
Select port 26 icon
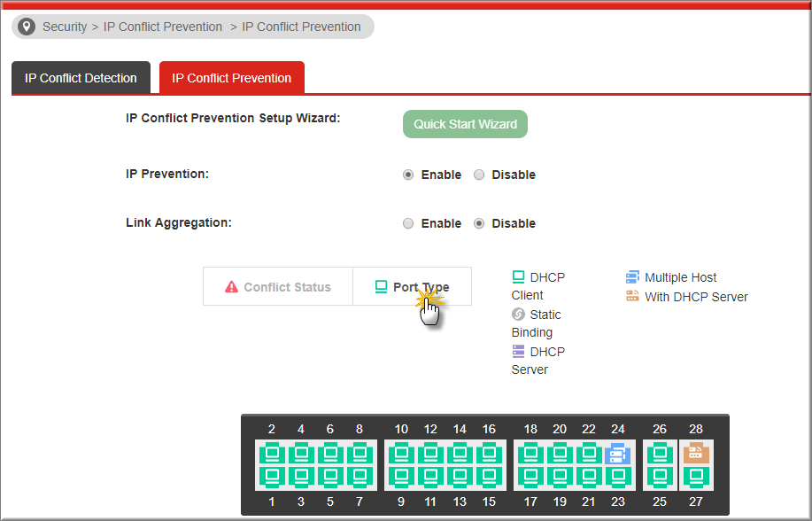660,455
